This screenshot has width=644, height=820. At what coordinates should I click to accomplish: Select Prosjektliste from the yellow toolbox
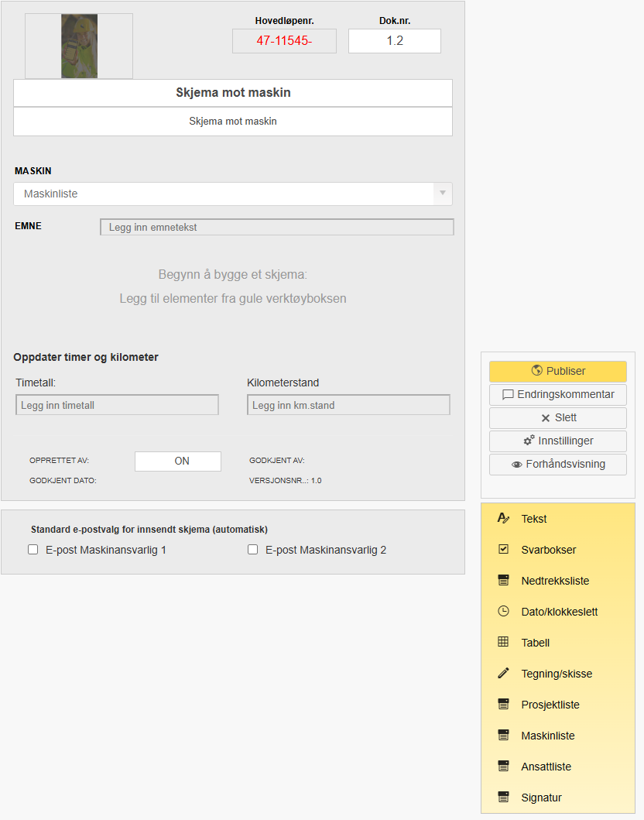[550, 705]
